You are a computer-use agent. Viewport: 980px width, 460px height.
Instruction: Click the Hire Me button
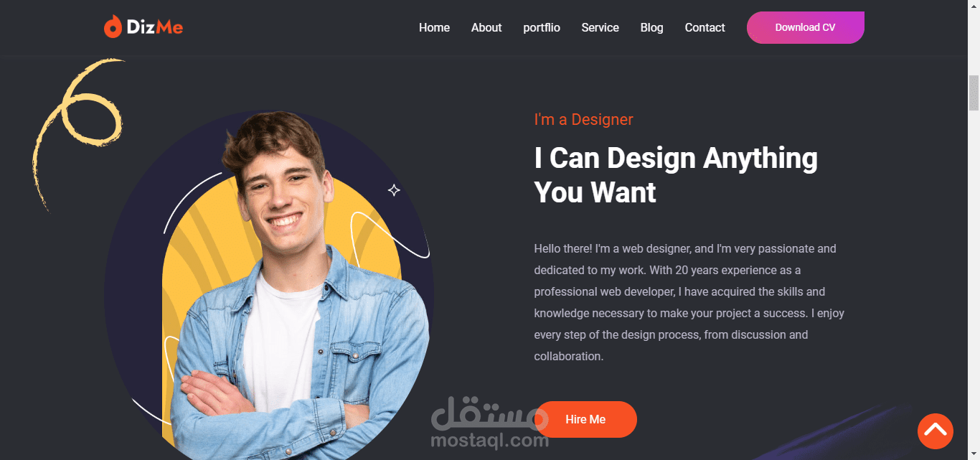tap(585, 419)
